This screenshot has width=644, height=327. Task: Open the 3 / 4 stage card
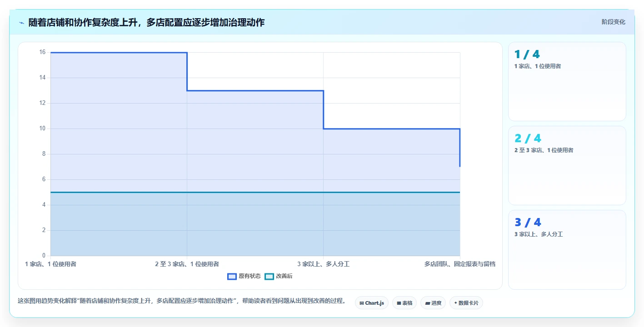coord(567,249)
